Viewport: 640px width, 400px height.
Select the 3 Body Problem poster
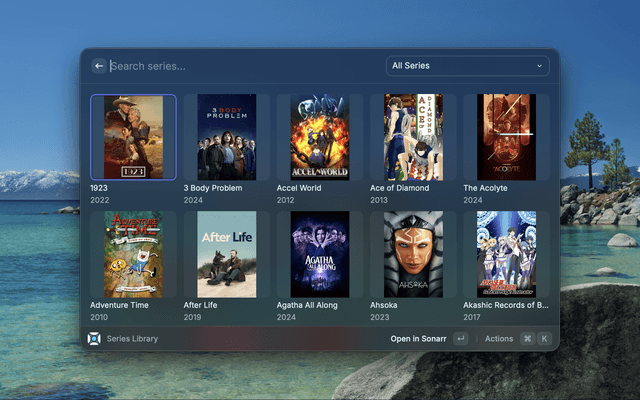(226, 137)
